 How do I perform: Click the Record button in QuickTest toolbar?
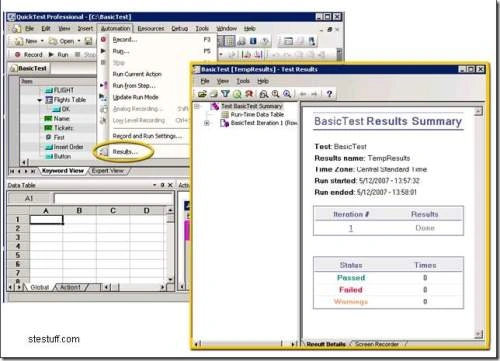[x=29, y=54]
